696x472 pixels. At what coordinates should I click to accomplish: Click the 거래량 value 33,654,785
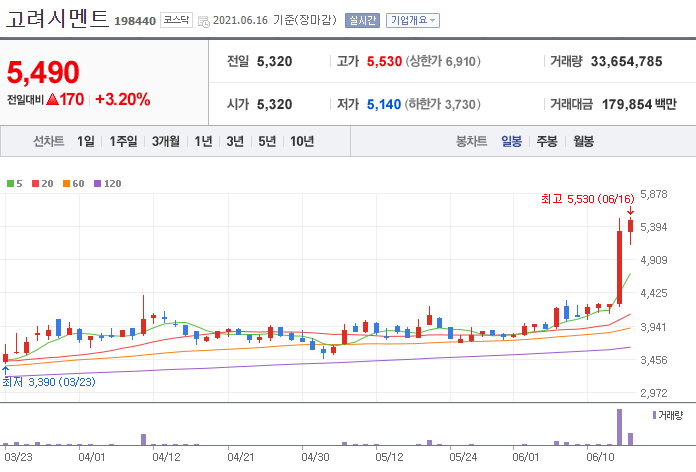626,61
